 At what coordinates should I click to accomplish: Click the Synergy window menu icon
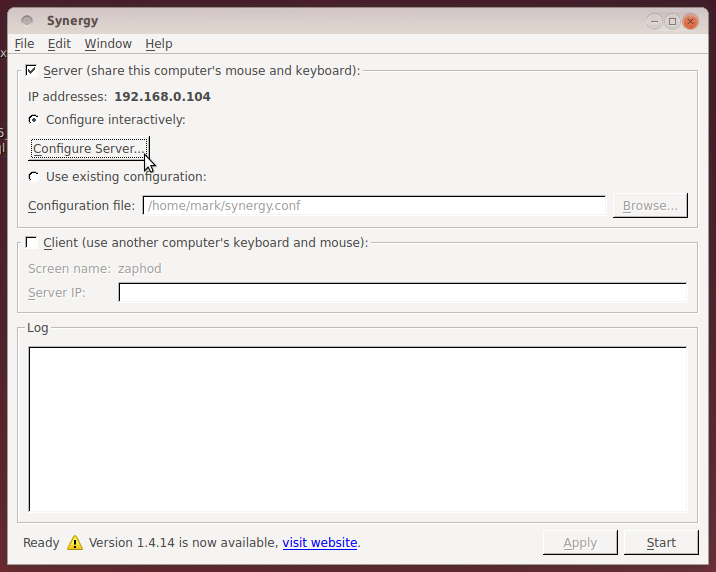click(x=27, y=21)
